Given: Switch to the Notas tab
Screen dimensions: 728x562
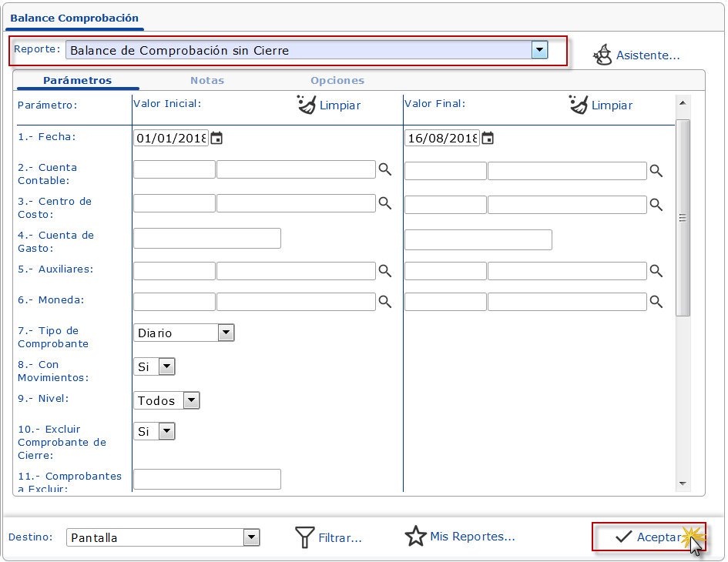Looking at the screenshot, I should pyautogui.click(x=207, y=80).
